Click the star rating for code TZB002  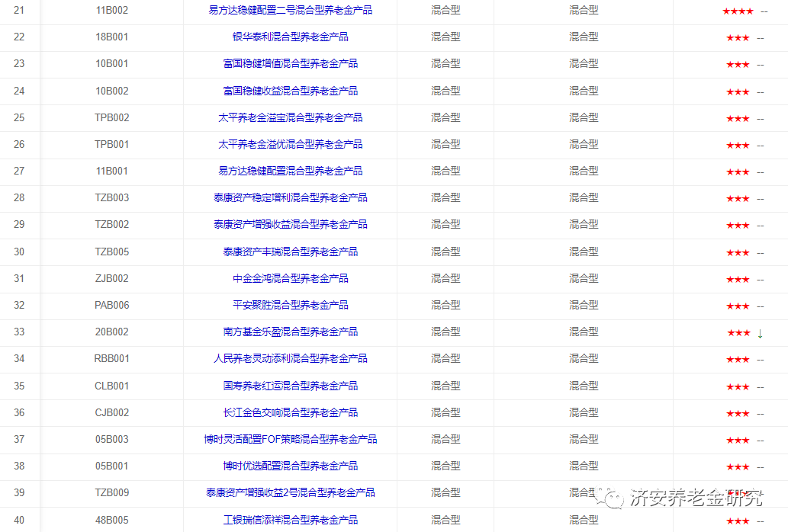(x=738, y=226)
